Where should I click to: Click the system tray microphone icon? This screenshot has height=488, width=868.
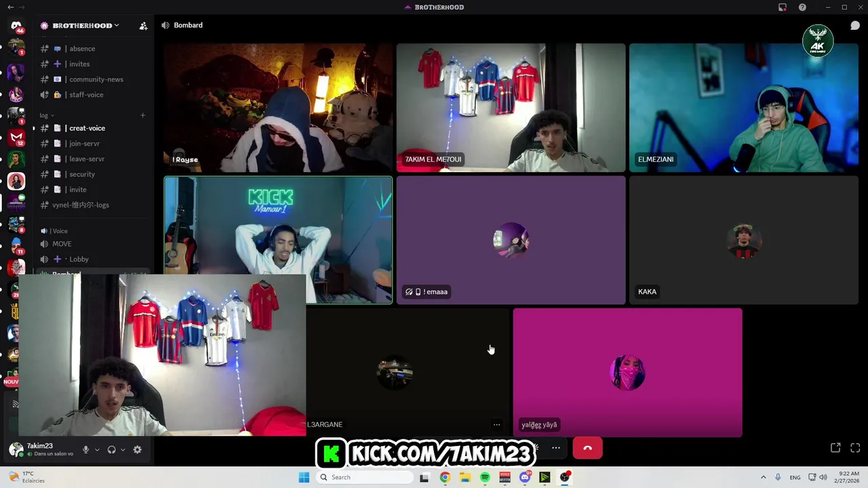tap(778, 477)
